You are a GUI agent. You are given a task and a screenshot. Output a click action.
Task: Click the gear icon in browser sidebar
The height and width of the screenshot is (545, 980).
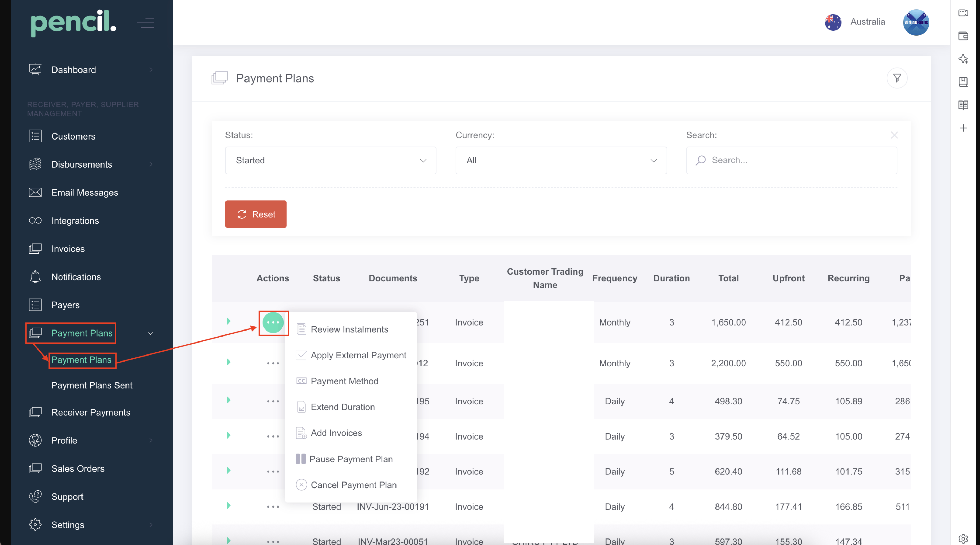(963, 538)
